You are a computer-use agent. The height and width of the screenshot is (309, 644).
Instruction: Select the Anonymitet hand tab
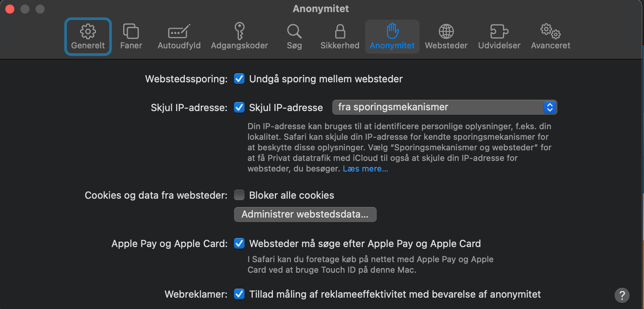click(392, 37)
